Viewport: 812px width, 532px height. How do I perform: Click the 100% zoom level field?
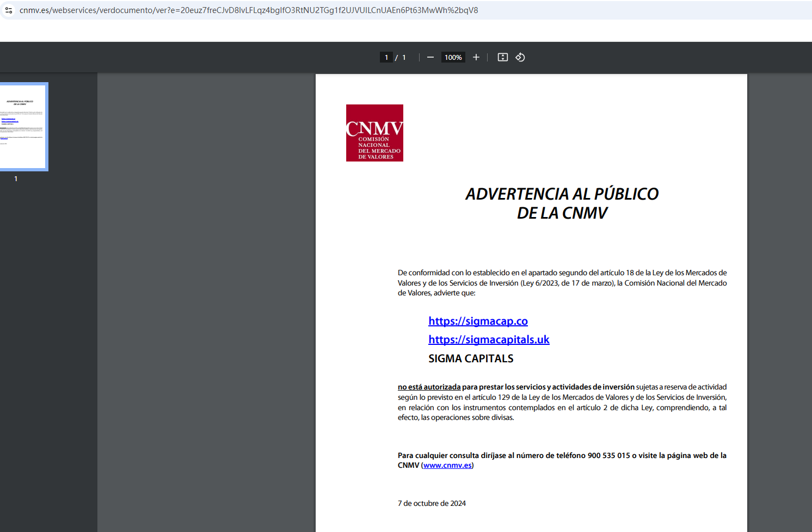click(x=453, y=57)
